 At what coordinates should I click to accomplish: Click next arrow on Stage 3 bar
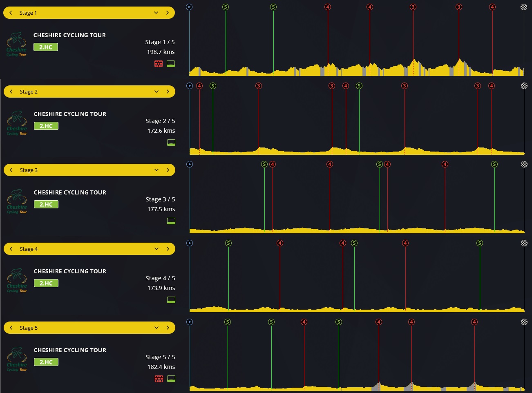[x=168, y=170]
